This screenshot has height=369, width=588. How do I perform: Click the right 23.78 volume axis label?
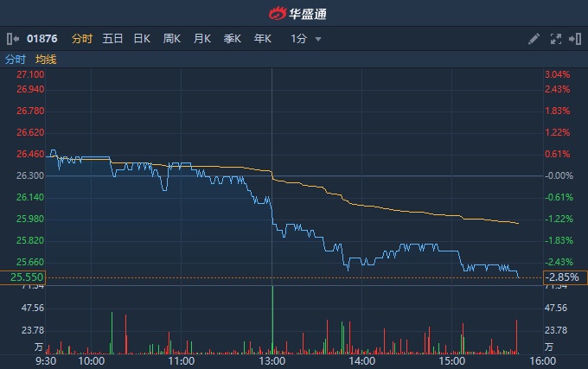tap(556, 330)
